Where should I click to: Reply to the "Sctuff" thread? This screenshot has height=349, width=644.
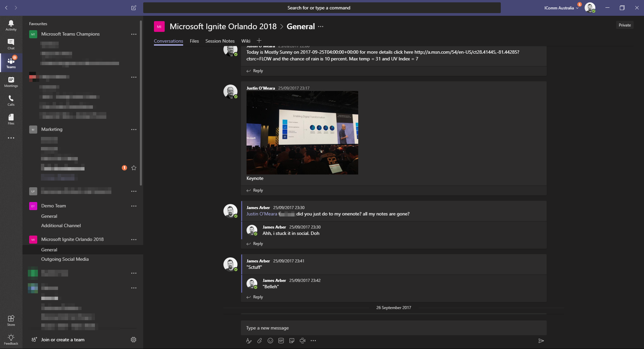click(x=255, y=297)
